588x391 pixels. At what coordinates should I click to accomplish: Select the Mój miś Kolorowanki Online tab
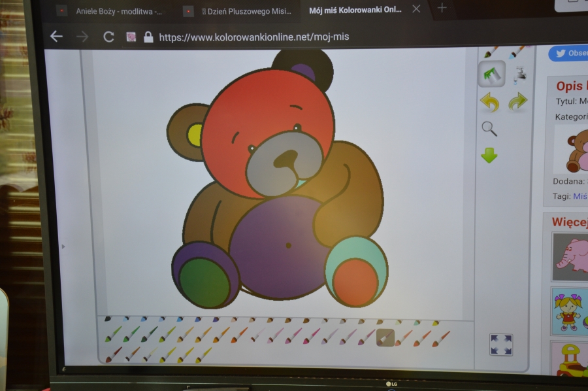[355, 10]
